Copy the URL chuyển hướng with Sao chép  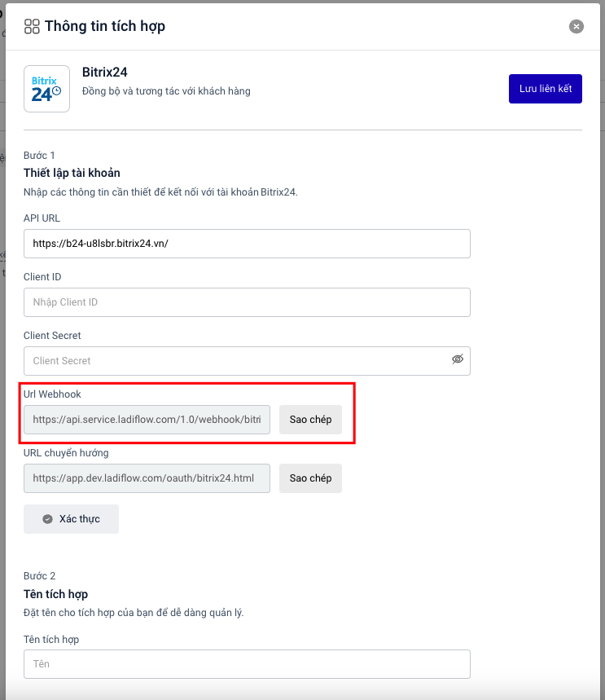click(x=310, y=478)
